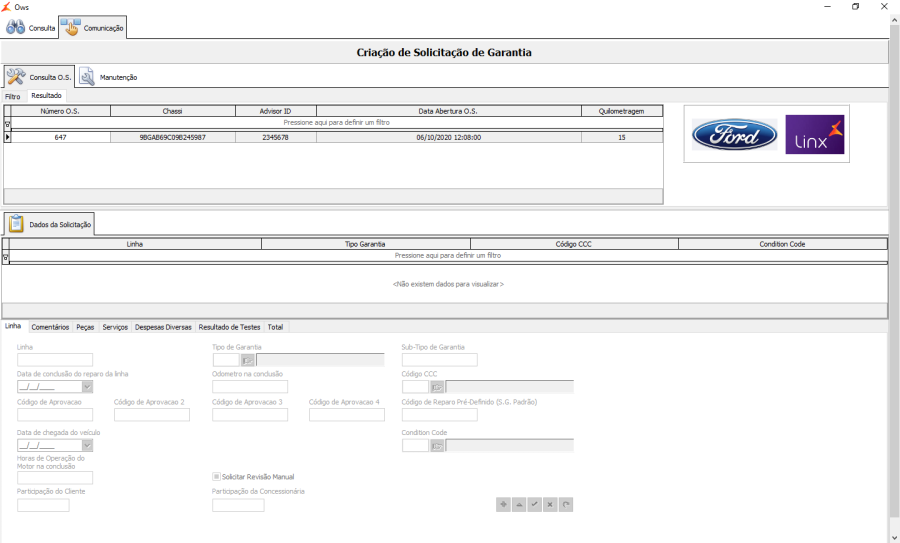Click Código de Aprovacao first input field
The image size is (900, 543).
(x=55, y=415)
